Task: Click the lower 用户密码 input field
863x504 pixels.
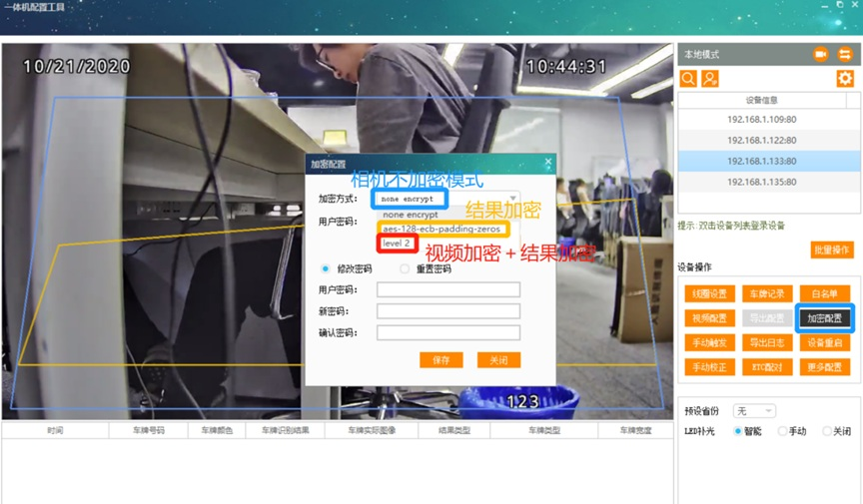Action: (448, 290)
